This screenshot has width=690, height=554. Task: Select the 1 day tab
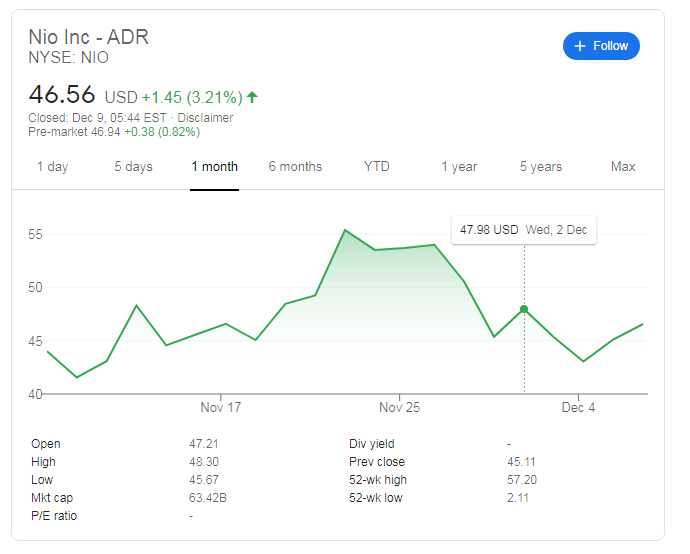52,167
